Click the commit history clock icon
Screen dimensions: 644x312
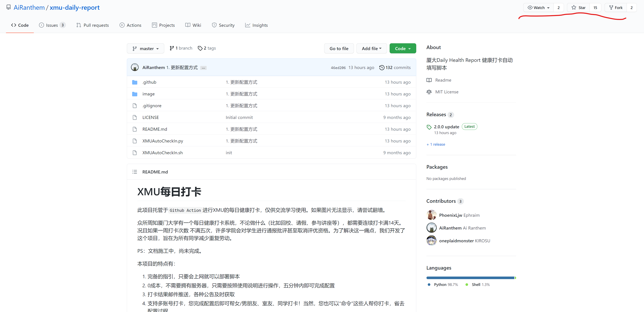381,67
